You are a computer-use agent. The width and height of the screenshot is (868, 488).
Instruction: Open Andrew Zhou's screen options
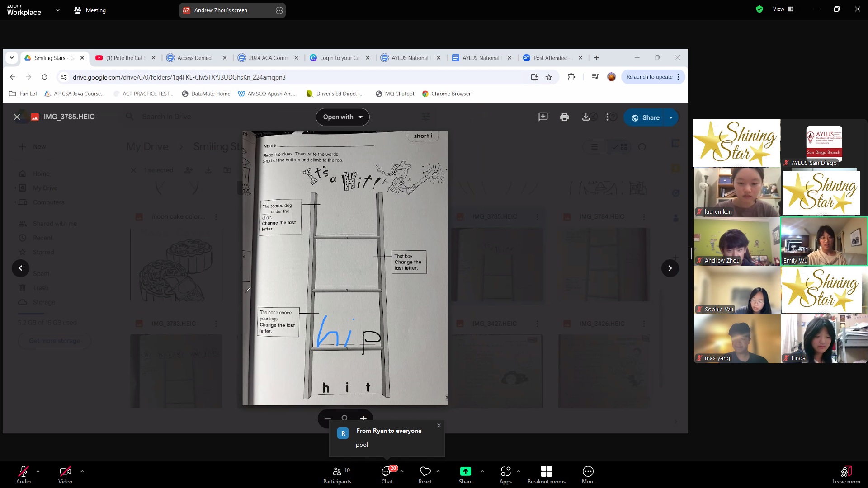(x=279, y=10)
